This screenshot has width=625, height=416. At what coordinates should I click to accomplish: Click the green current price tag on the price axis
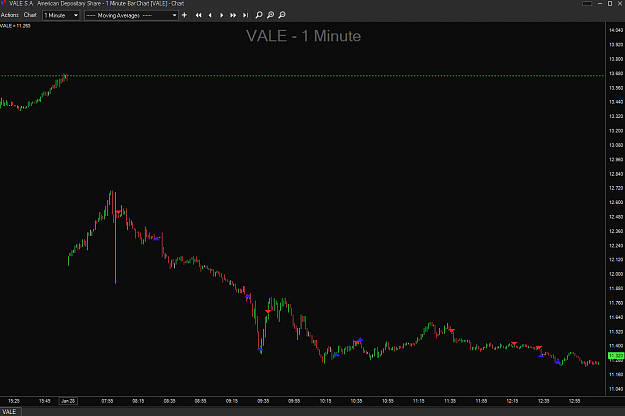point(616,355)
